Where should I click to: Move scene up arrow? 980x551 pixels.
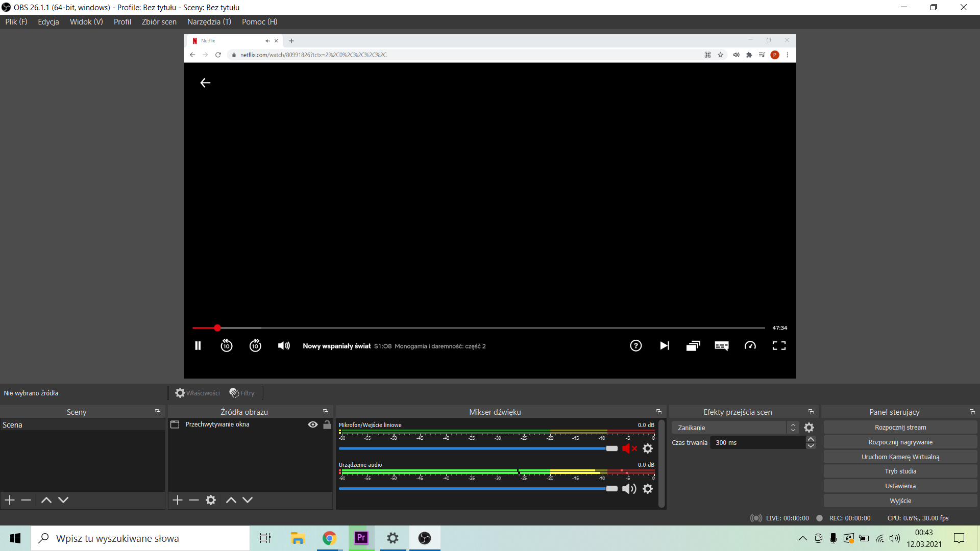46,500
